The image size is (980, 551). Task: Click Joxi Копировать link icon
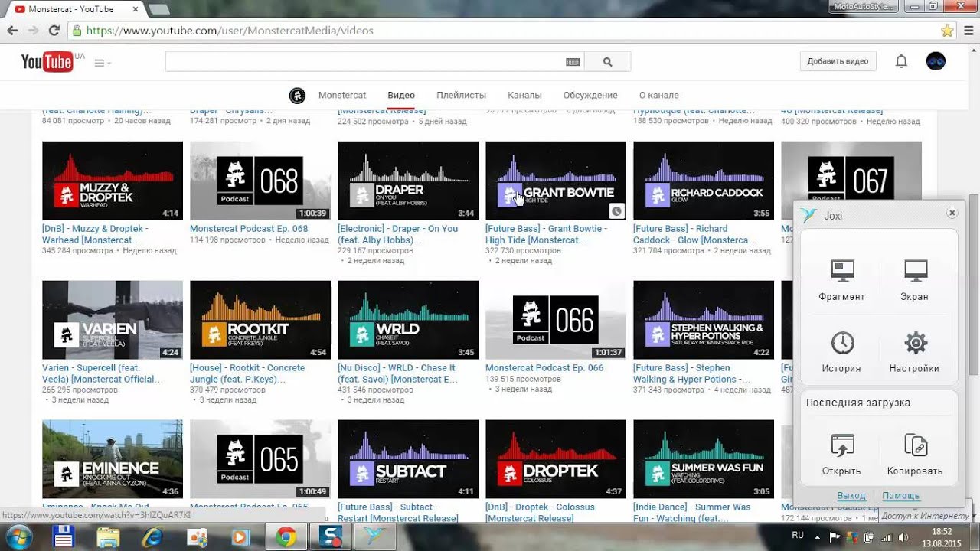click(x=916, y=445)
